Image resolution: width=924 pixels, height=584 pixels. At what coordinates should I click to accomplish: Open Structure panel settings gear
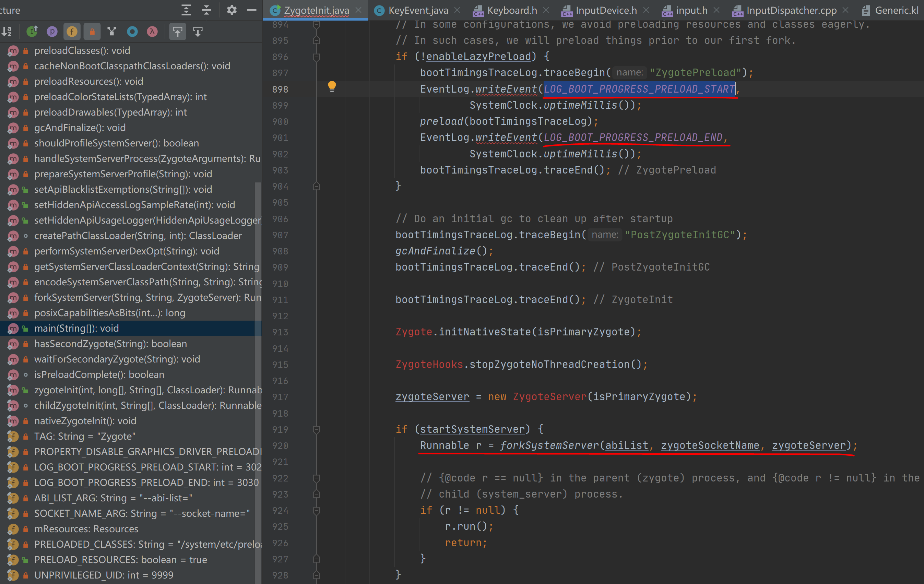[x=232, y=10]
